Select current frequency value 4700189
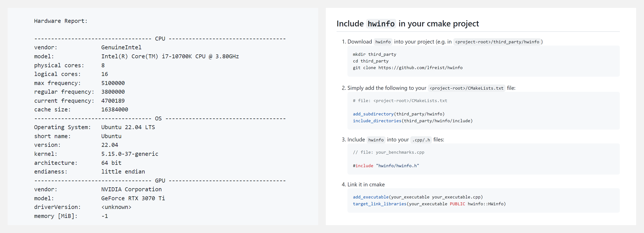Viewport: 644px width, 233px height. click(x=113, y=101)
